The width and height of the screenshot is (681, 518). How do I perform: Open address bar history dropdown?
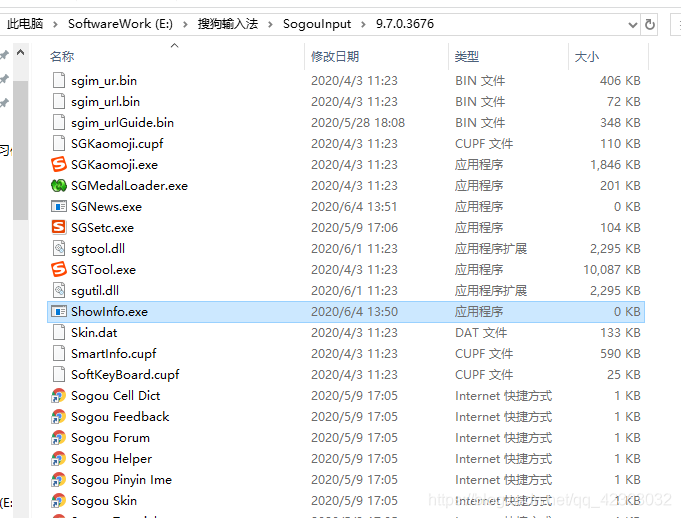tap(633, 25)
